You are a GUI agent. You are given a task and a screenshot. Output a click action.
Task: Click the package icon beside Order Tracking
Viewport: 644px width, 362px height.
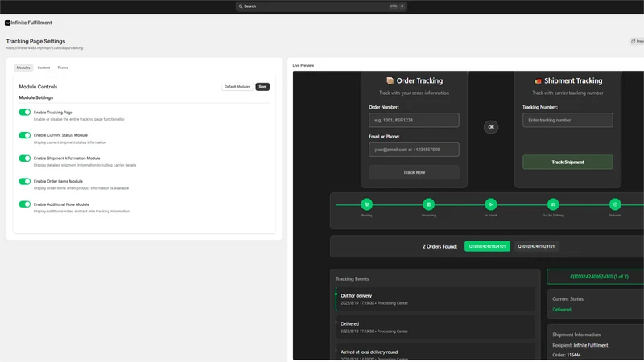[390, 80]
